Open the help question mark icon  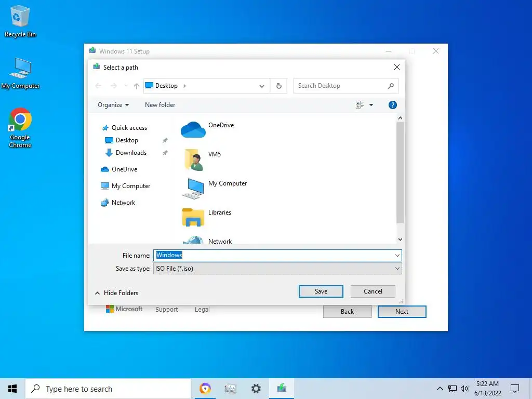(393, 105)
